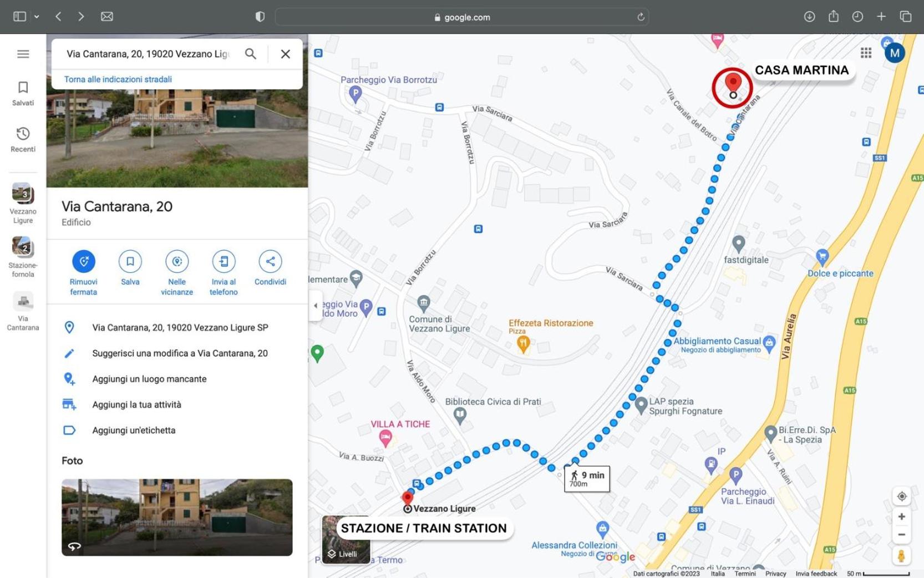Click Suggerisci una modifica link

pyautogui.click(x=180, y=353)
